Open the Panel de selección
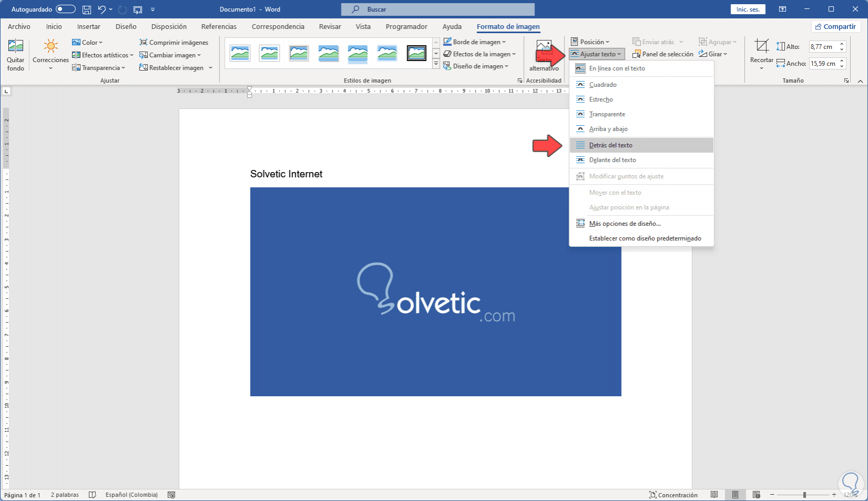 663,54
